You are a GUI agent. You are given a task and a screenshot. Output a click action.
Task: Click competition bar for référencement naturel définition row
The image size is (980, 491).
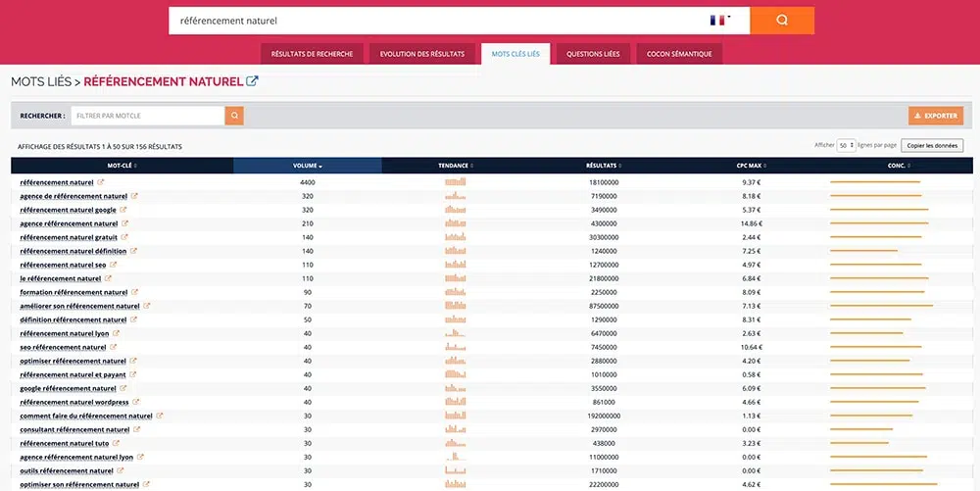(863, 251)
